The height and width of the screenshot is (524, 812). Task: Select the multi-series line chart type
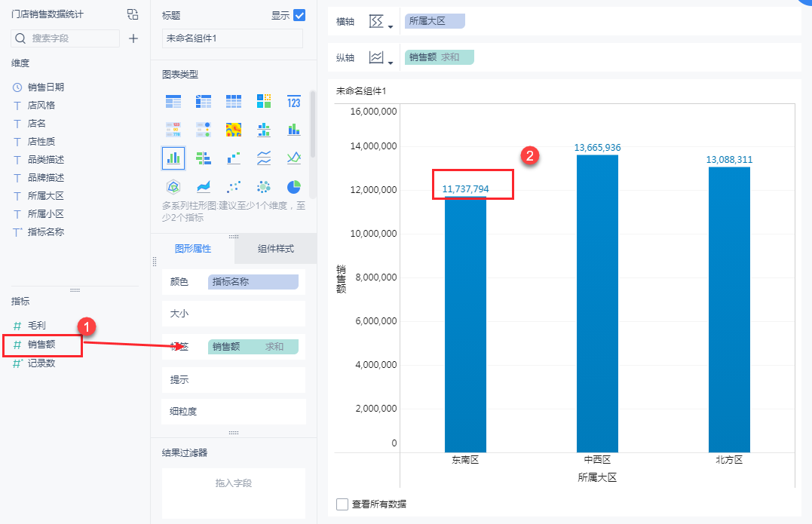pyautogui.click(x=293, y=158)
